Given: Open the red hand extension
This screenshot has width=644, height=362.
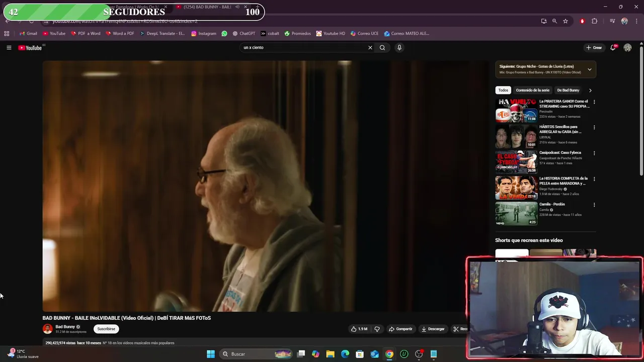Looking at the screenshot, I should 582,21.
